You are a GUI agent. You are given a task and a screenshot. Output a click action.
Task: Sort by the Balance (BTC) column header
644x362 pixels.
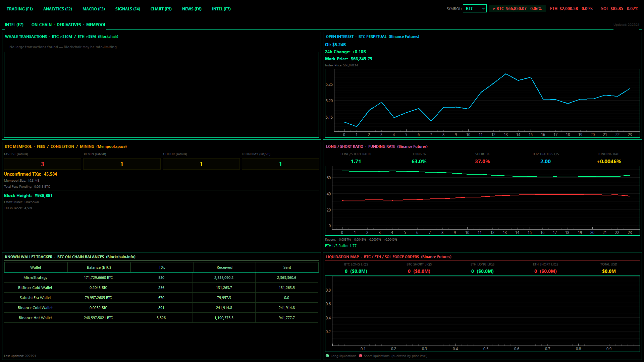pos(99,267)
